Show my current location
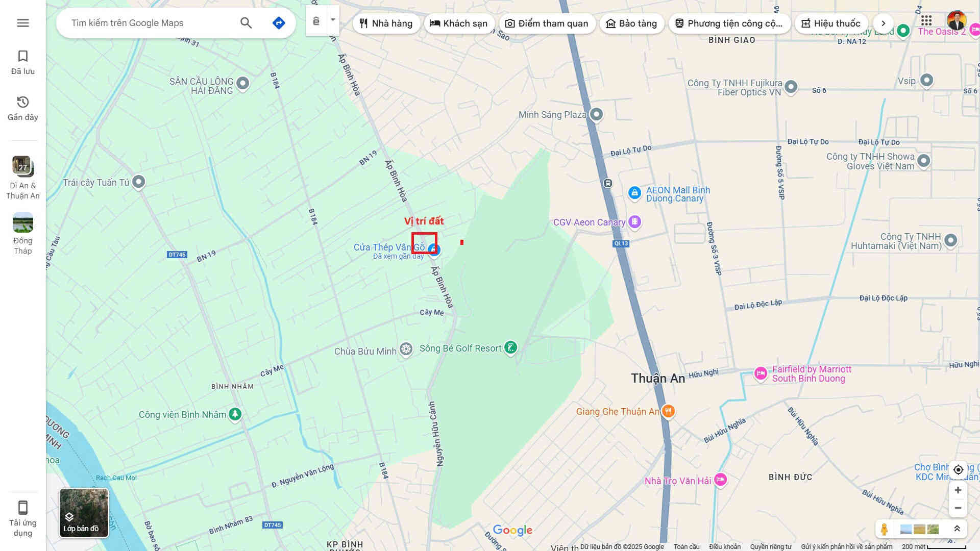The width and height of the screenshot is (980, 551). pos(958,469)
